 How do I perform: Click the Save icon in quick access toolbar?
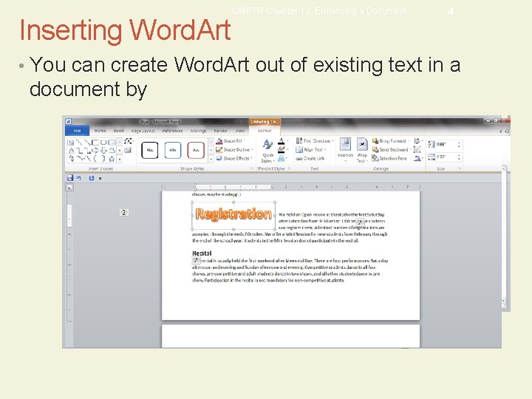(x=70, y=178)
